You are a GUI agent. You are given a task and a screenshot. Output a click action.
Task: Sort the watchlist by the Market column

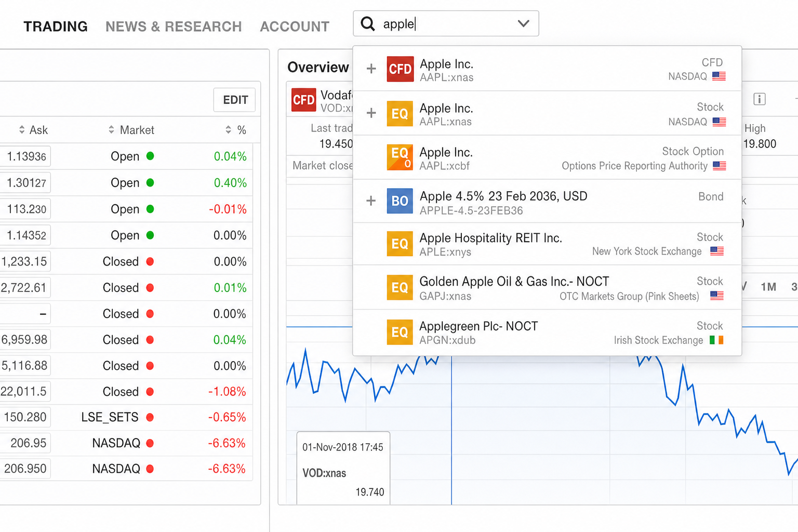(131, 130)
